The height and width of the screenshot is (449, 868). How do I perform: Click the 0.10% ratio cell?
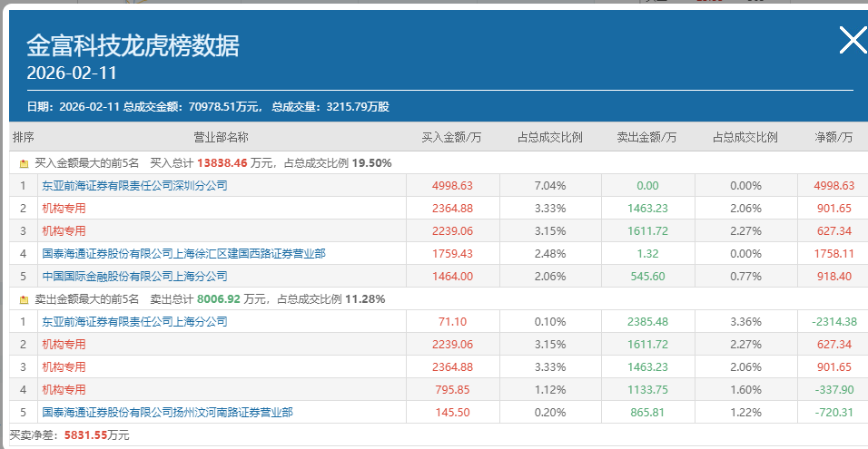(549, 322)
